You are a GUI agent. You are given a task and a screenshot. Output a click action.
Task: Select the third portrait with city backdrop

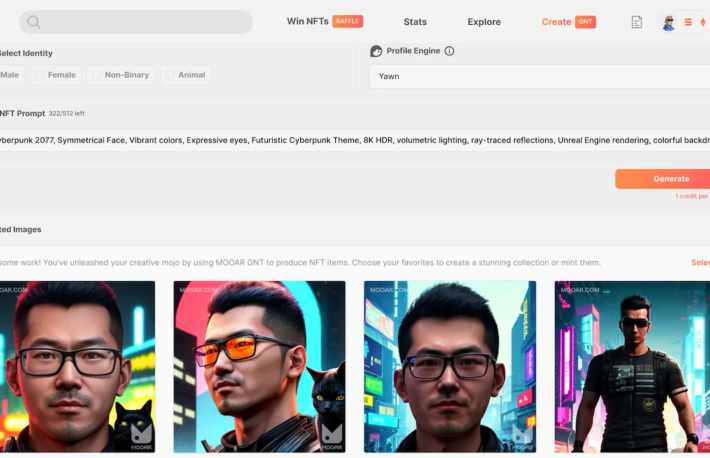[450, 366]
